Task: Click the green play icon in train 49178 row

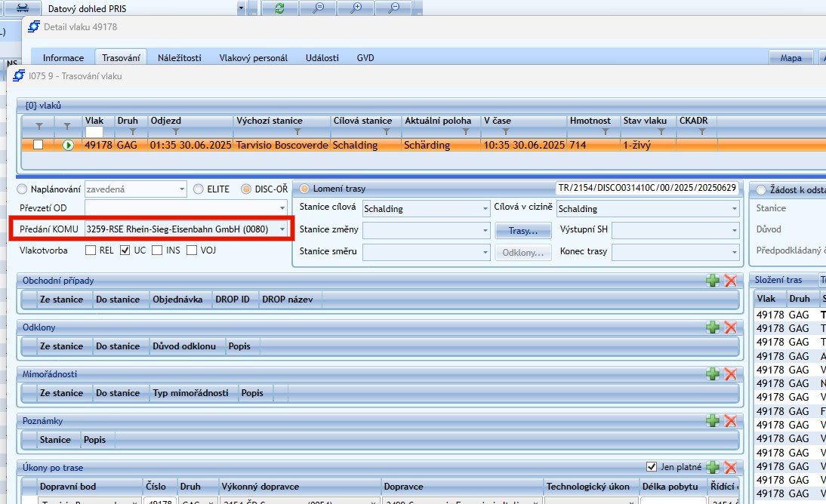Action: pyautogui.click(x=68, y=145)
